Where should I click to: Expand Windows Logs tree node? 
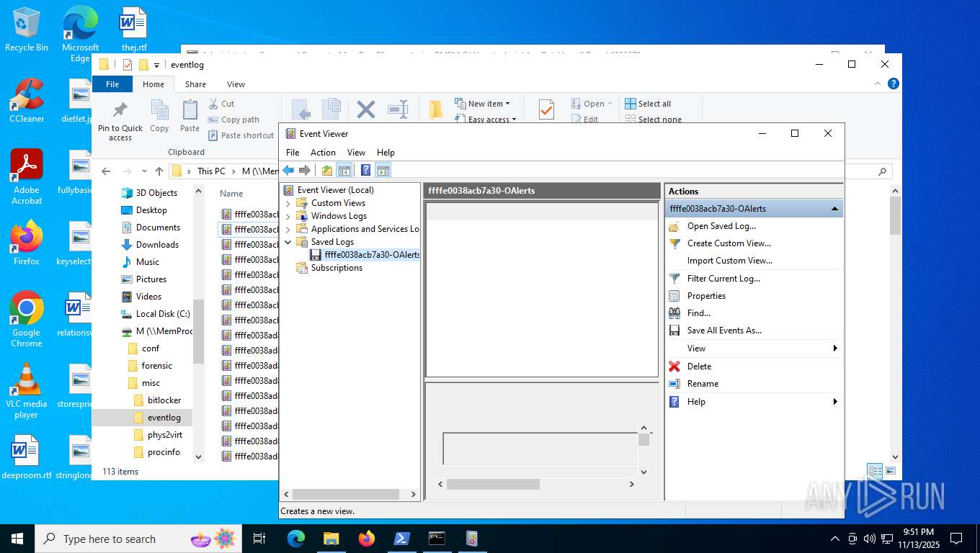coord(288,216)
